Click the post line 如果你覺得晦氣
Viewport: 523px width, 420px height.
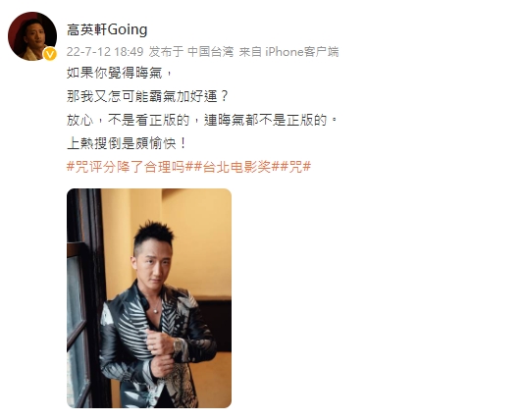[119, 73]
